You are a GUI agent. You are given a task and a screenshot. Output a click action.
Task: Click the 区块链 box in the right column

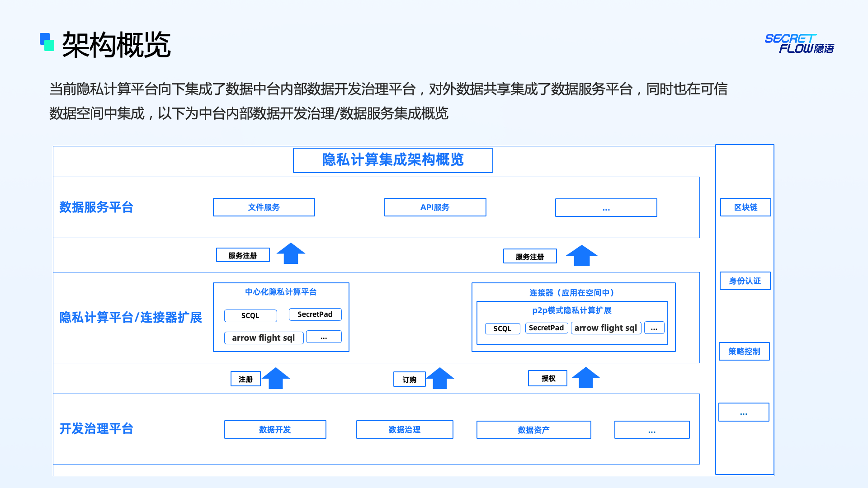(x=745, y=207)
